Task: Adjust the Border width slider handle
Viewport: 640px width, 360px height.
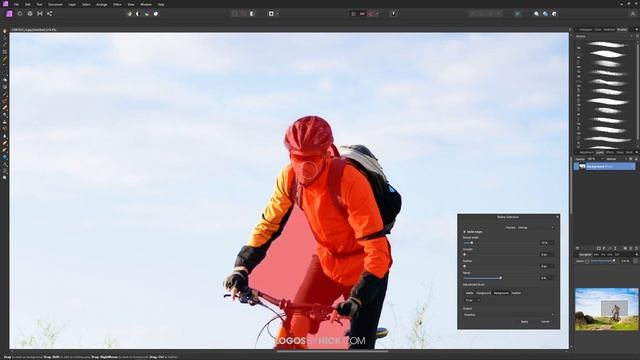Action: tap(472, 243)
